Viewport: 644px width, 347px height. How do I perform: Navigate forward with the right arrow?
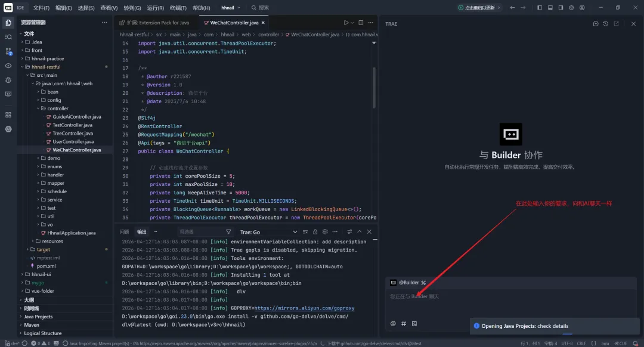[523, 7]
